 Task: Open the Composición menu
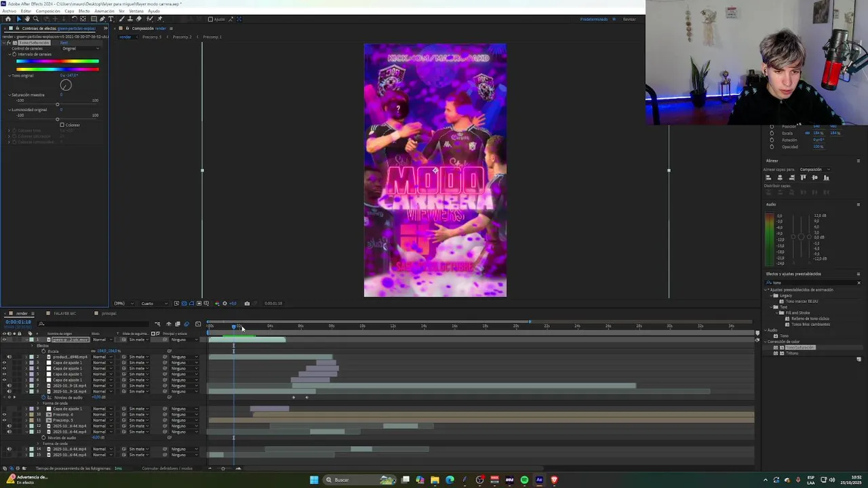[x=48, y=11]
